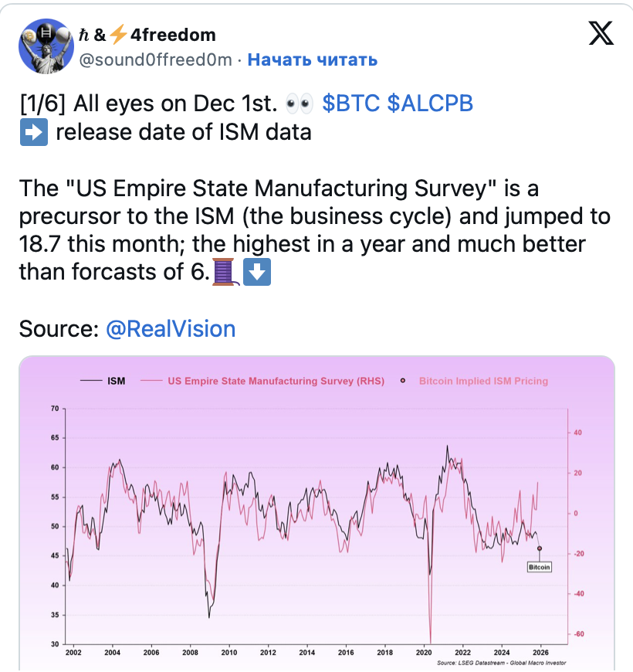Click the lightning bolt emoji in name
Viewport: 633px width, 672px height.
point(118,35)
